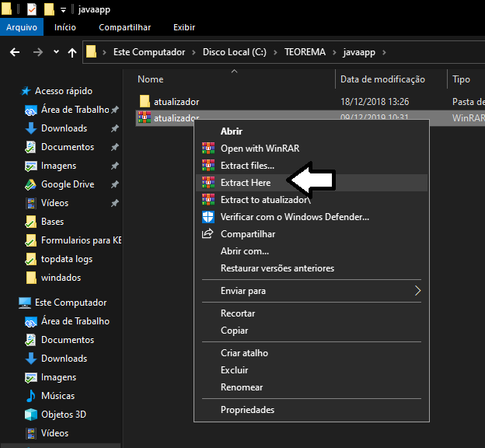The height and width of the screenshot is (448, 485).
Task: Expand the Enviar para submenu
Action: [312, 291]
